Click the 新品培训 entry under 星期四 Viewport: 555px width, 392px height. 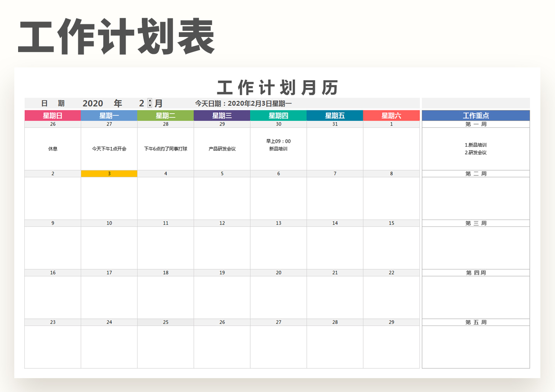coord(278,149)
